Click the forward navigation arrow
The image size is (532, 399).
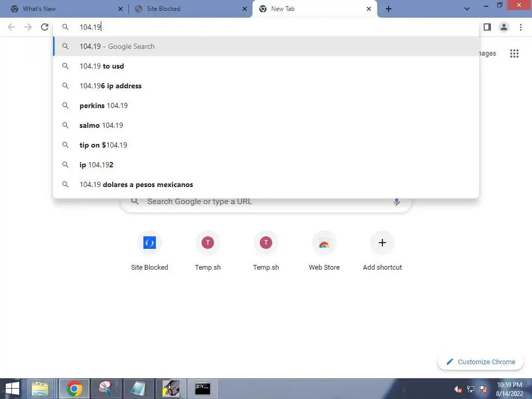coord(28,27)
